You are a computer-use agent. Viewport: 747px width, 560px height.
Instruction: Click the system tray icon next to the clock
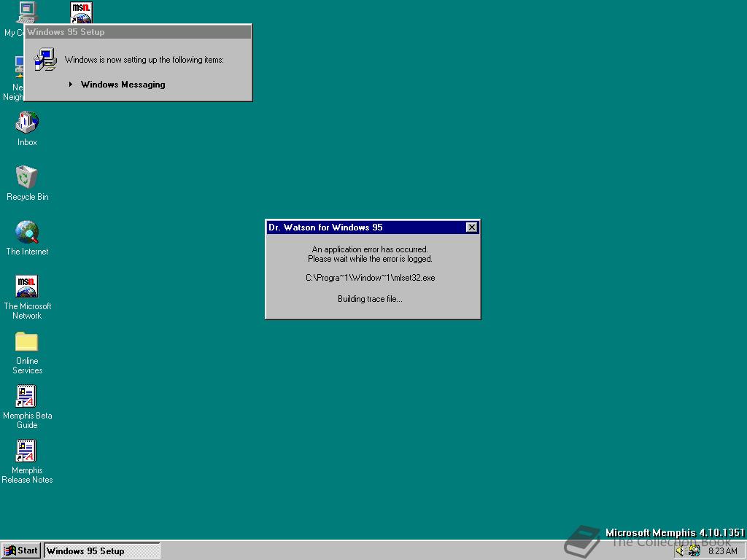[694, 551]
